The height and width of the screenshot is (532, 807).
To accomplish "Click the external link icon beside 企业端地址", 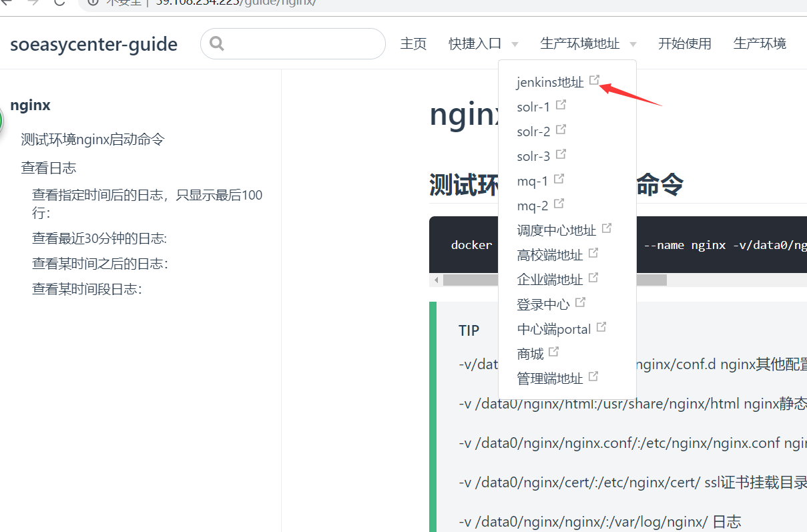I will click(x=593, y=278).
